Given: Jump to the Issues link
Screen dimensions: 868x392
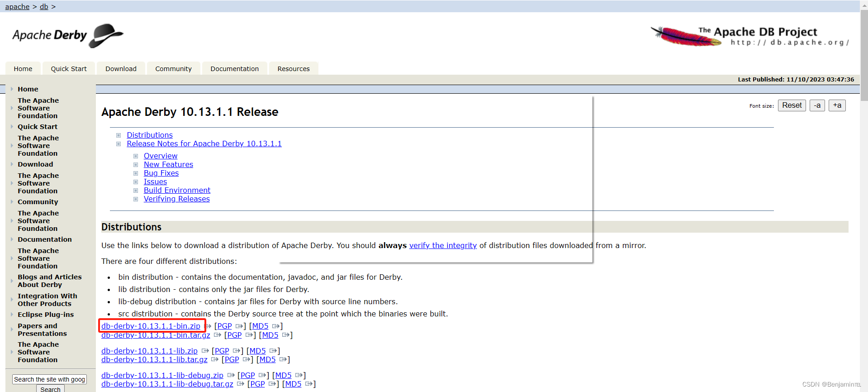Looking at the screenshot, I should pyautogui.click(x=155, y=182).
